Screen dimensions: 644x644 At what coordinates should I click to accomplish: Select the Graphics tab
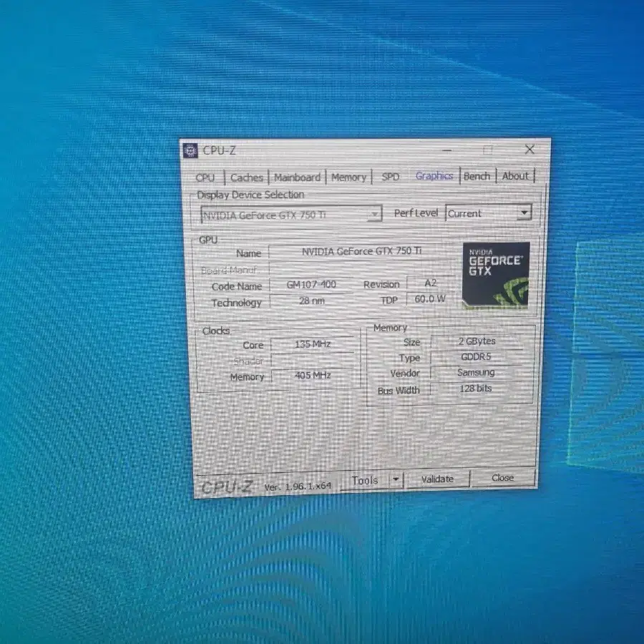point(434,176)
